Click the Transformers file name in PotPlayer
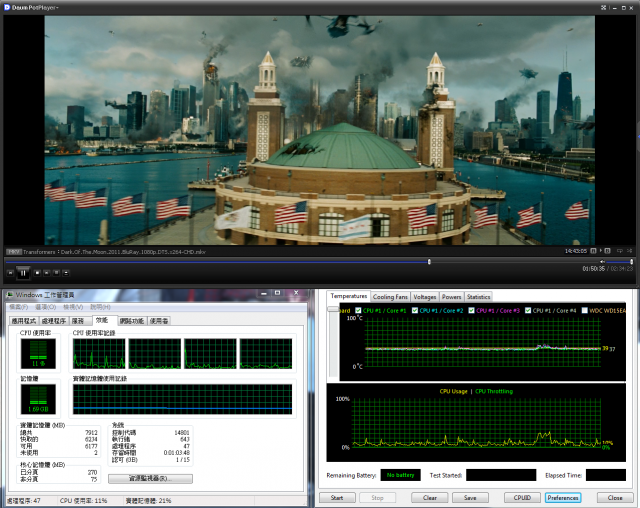The width and height of the screenshot is (640, 508). click(x=114, y=252)
